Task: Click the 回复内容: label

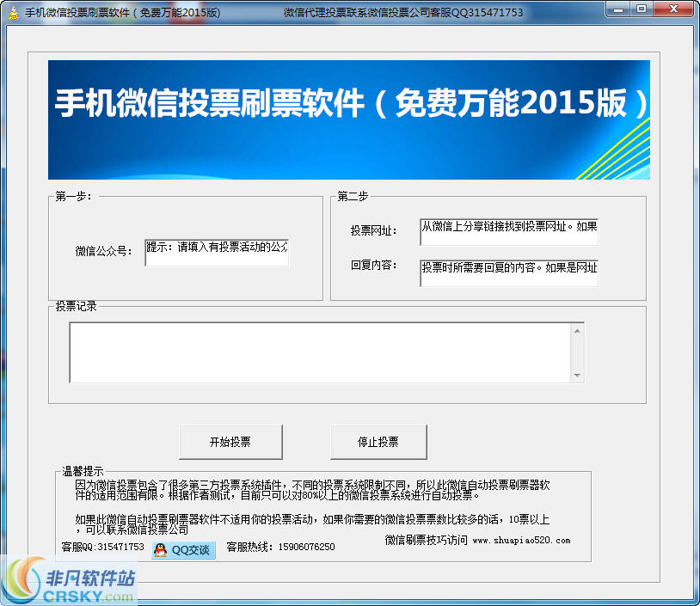Action: click(x=374, y=266)
